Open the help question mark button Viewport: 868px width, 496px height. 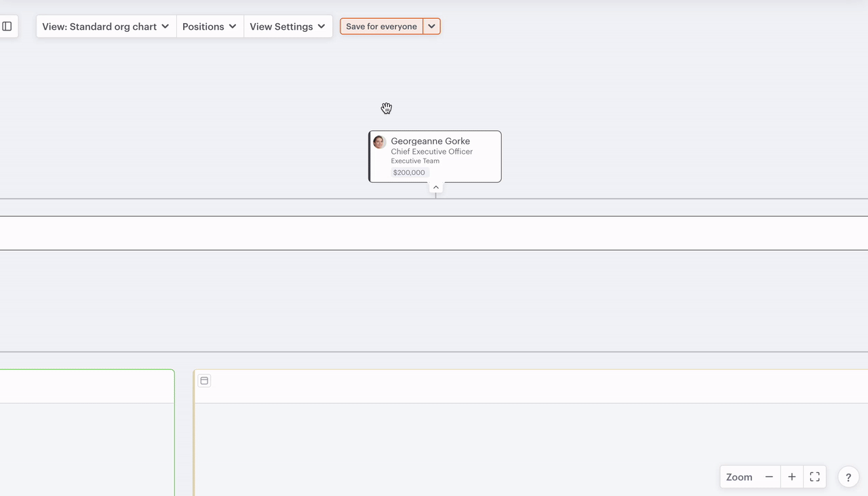coord(848,477)
